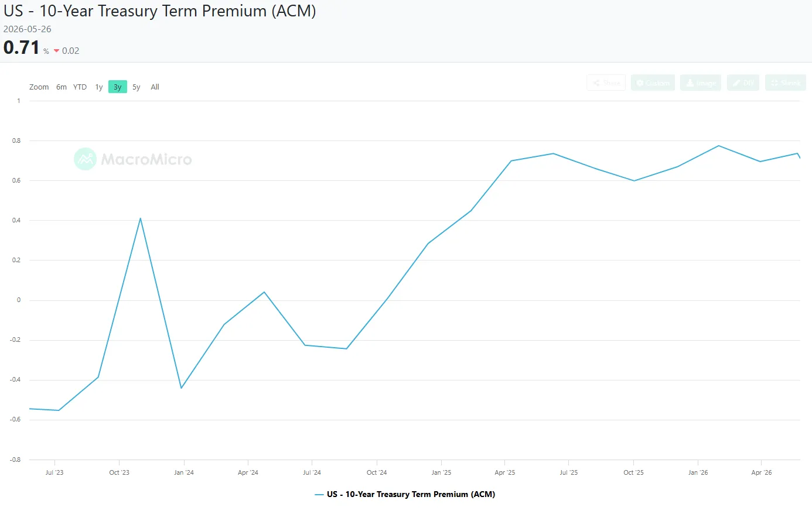
Task: Select the YTD zoom range
Action: tap(80, 87)
